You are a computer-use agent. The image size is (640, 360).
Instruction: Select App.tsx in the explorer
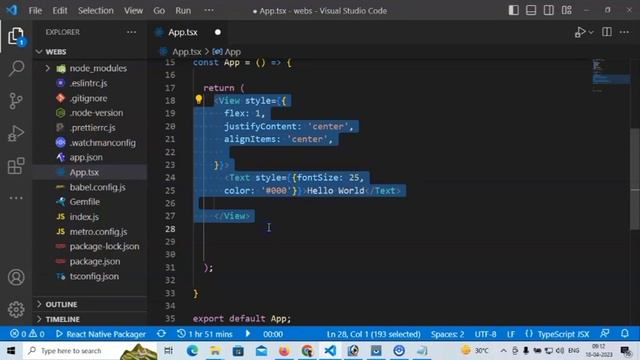[x=84, y=172]
